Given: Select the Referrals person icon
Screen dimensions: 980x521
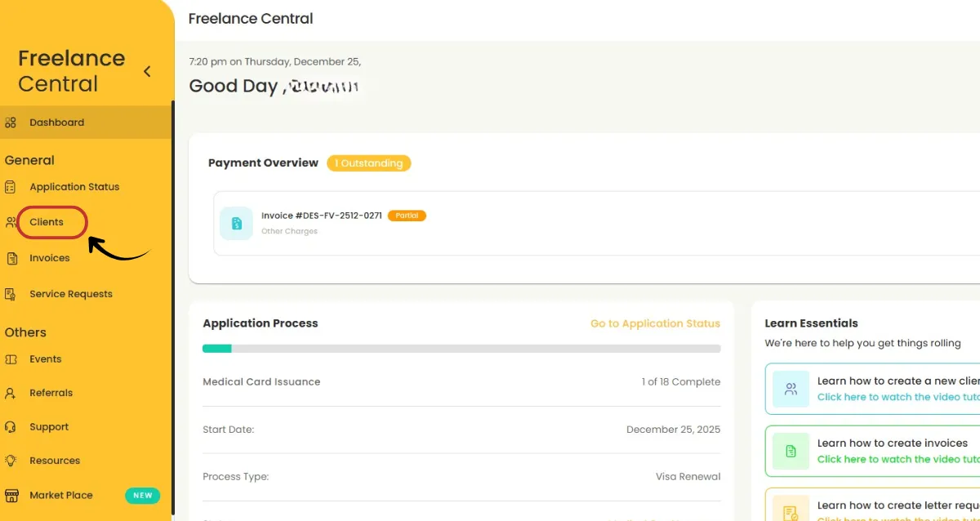Looking at the screenshot, I should (x=11, y=393).
